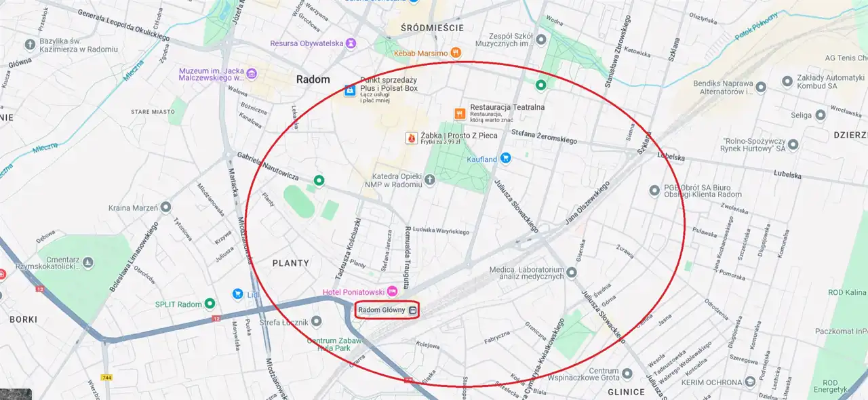The width and height of the screenshot is (868, 400).
Task: Click the Radom city name label
Action: pos(313,79)
